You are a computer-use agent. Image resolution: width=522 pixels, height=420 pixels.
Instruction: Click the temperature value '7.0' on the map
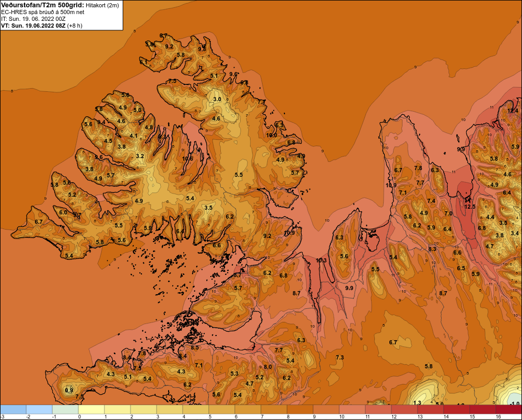[x=448, y=213]
